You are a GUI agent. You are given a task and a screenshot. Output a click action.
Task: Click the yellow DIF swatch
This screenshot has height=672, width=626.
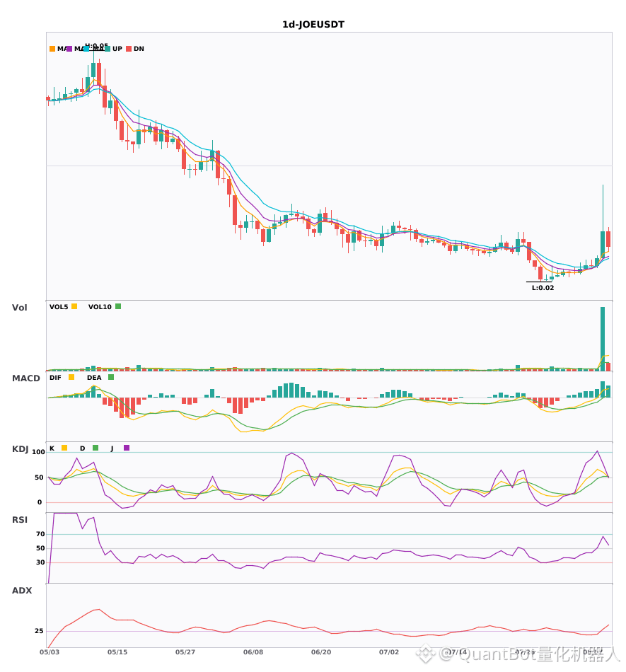point(71,377)
